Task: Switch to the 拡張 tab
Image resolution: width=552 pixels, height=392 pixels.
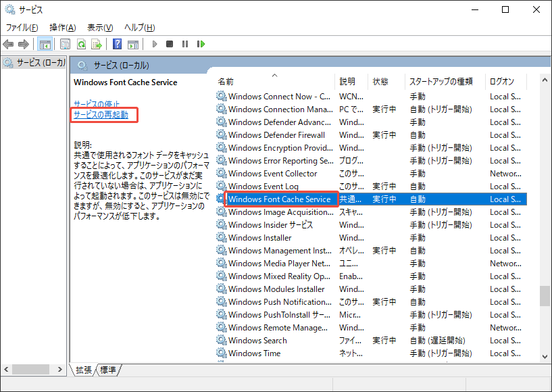Action: [83, 370]
